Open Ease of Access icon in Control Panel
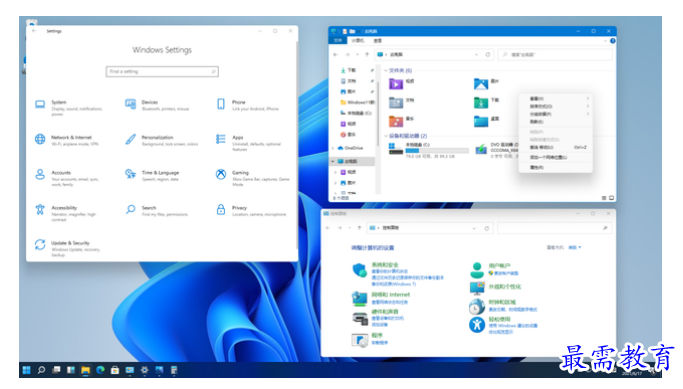The width and height of the screenshot is (683, 389). [477, 325]
